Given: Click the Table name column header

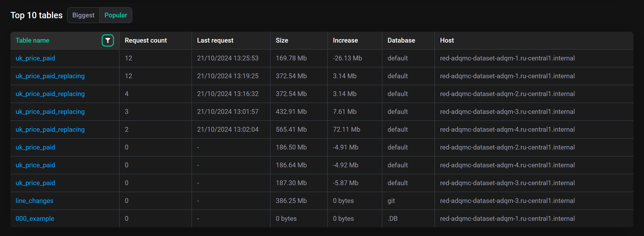Looking at the screenshot, I should click(x=32, y=40).
